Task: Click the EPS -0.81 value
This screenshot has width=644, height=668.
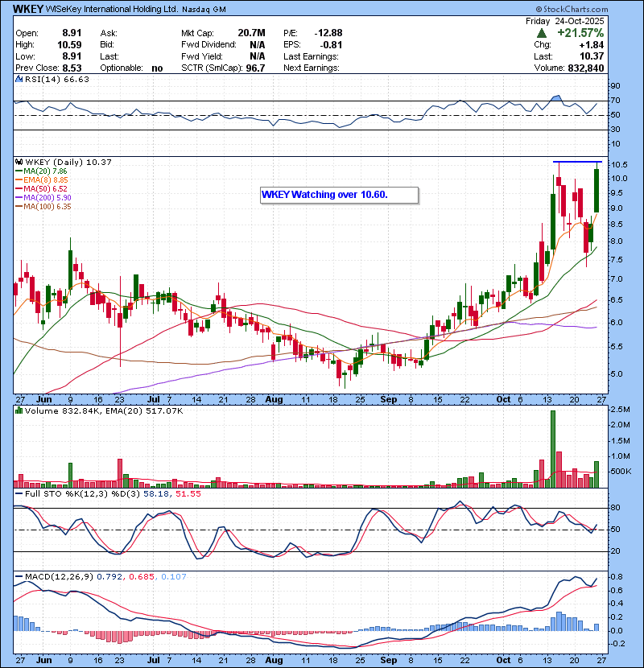Action: [x=331, y=45]
